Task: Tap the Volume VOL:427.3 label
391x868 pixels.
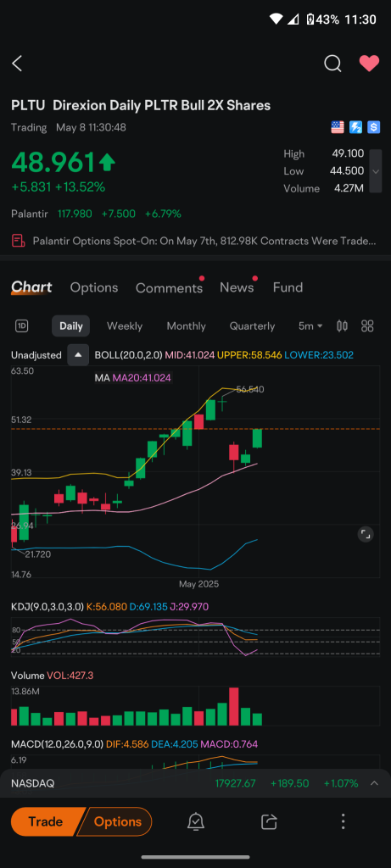Action: (52, 676)
